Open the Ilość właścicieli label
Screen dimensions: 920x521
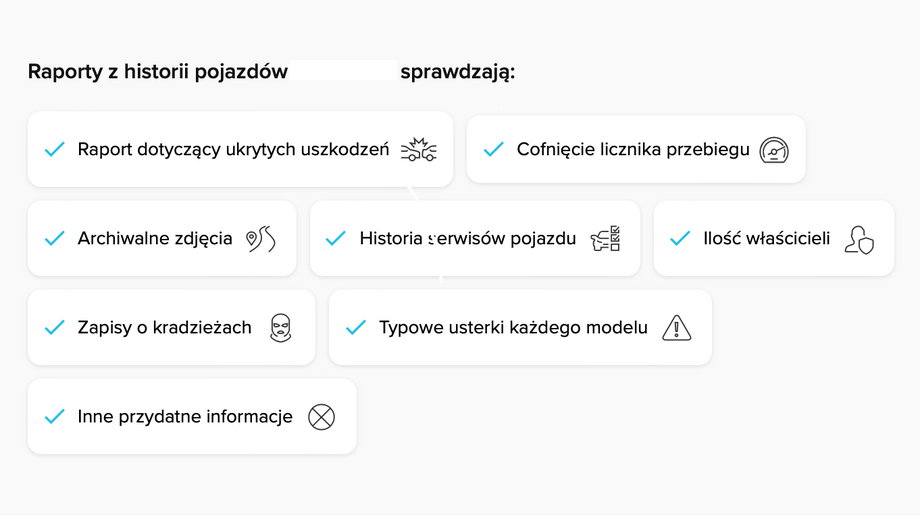(x=766, y=239)
